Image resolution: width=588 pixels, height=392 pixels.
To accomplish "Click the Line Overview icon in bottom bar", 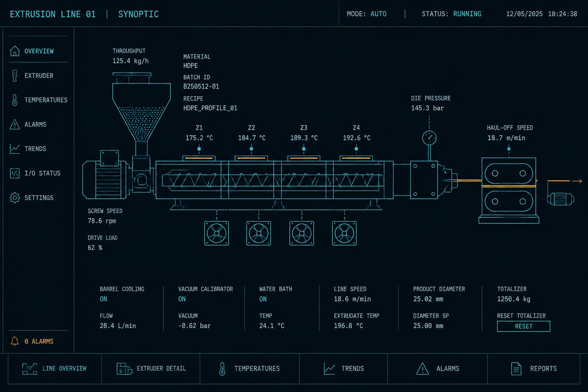I will coord(30,369).
